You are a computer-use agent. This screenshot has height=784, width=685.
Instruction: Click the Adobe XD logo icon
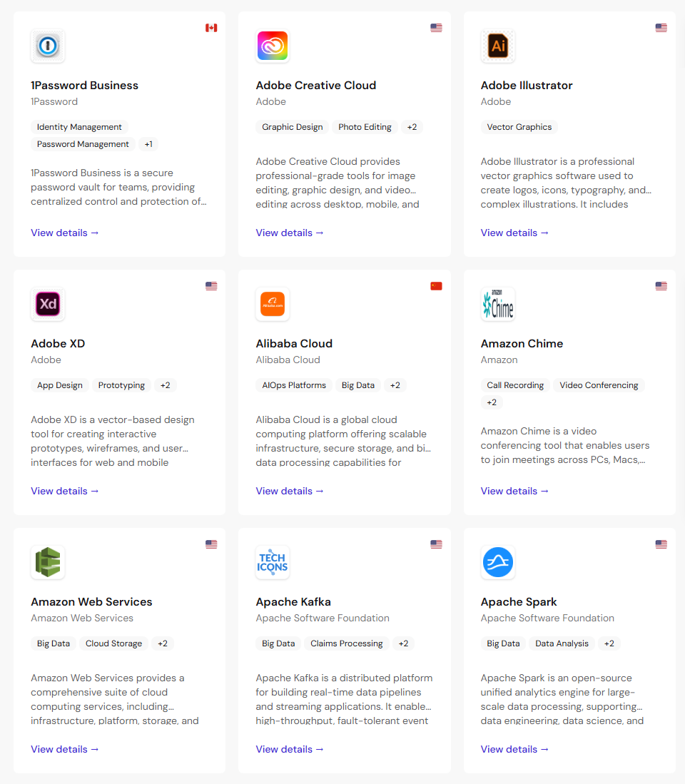[48, 304]
